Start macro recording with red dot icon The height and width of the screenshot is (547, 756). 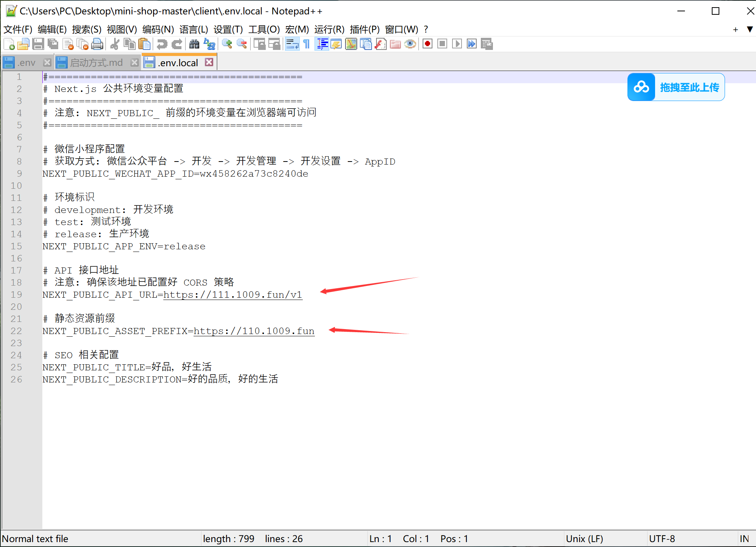pos(428,44)
